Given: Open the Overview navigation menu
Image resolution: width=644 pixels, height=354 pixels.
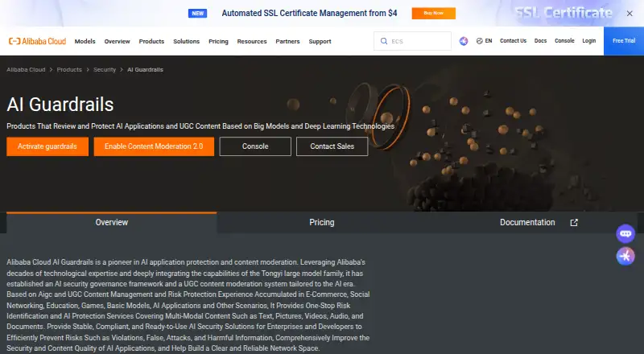Looking at the screenshot, I should pos(117,42).
